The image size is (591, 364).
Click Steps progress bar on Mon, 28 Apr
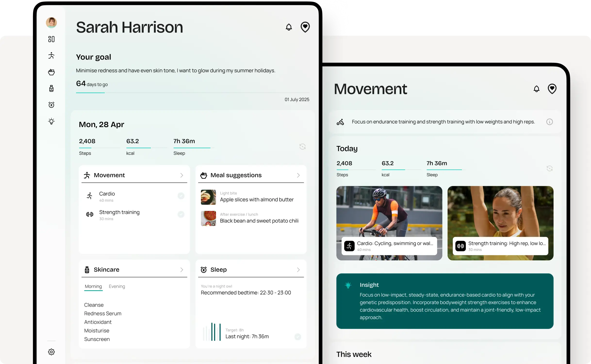pyautogui.click(x=99, y=148)
